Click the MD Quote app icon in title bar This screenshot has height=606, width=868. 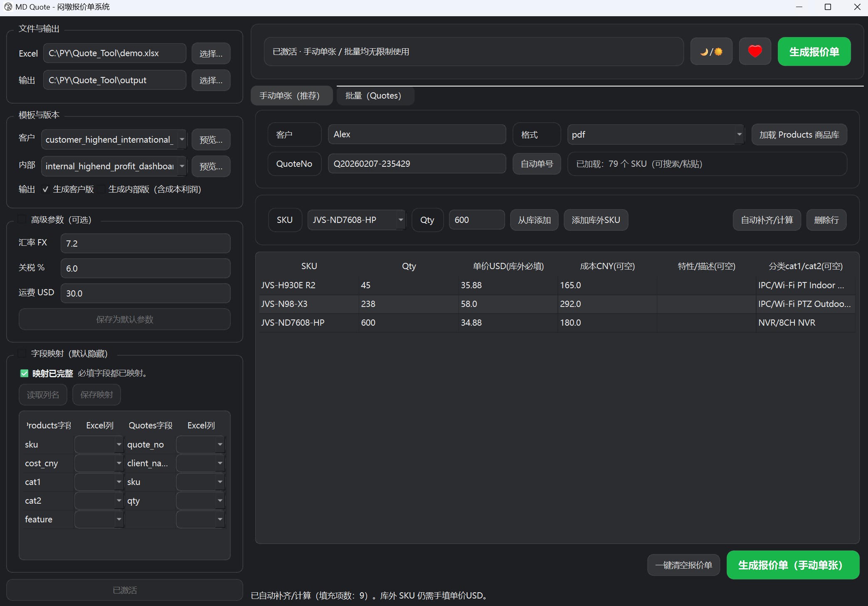point(7,7)
